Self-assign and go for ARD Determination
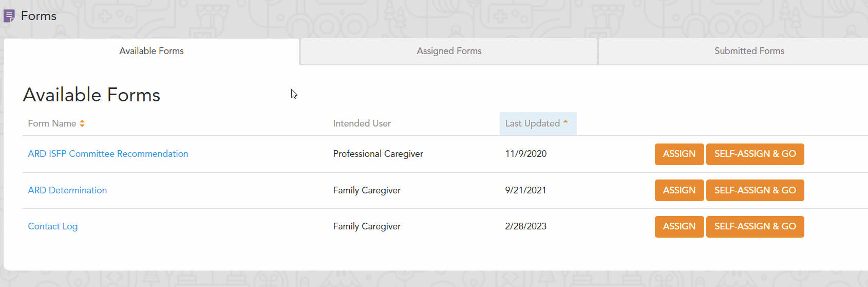The height and width of the screenshot is (287, 868). point(754,190)
